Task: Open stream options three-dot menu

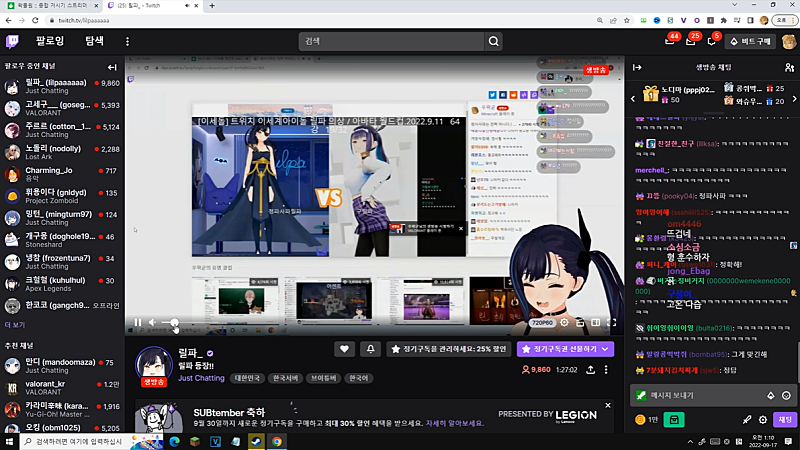Action: click(x=606, y=370)
